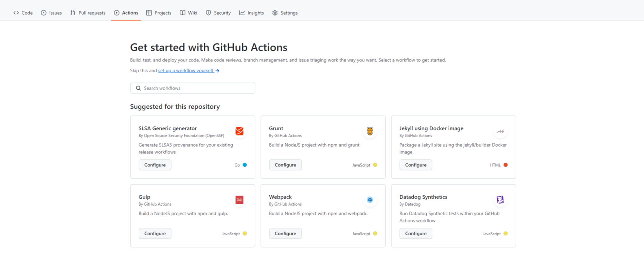Screen dimensions: 644x256
Task: Open the Code tab
Action: click(23, 13)
